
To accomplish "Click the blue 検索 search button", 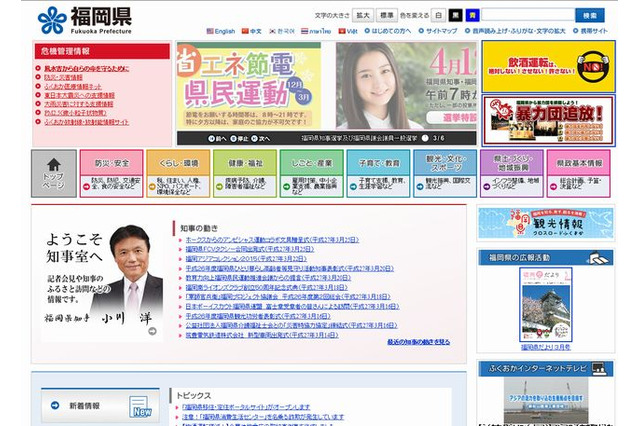I will pyautogui.click(x=590, y=16).
